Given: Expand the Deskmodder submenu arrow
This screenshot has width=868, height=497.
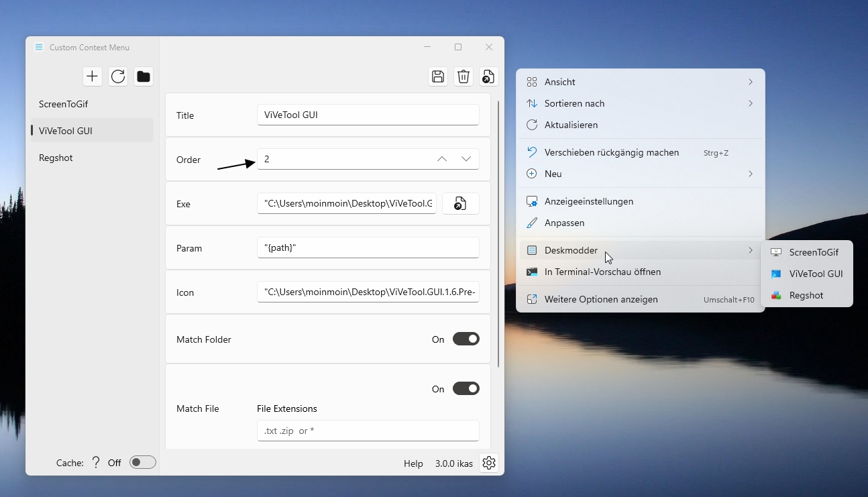Looking at the screenshot, I should pyautogui.click(x=751, y=250).
